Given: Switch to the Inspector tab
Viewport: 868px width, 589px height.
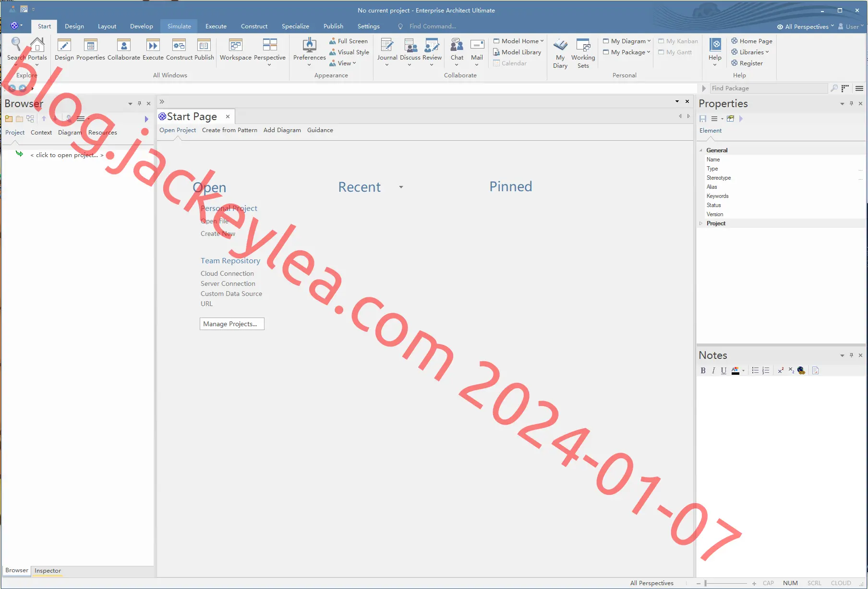Looking at the screenshot, I should coord(48,571).
